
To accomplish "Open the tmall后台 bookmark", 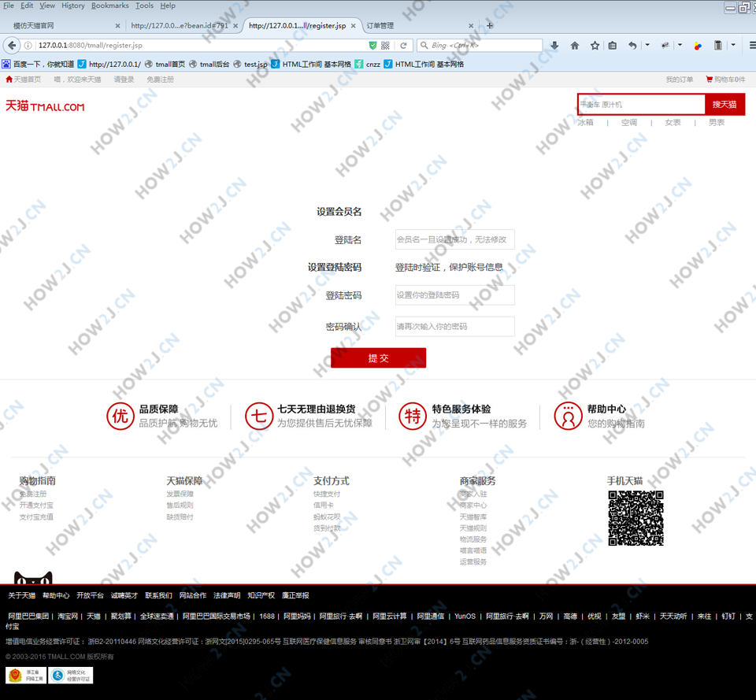I will click(209, 64).
